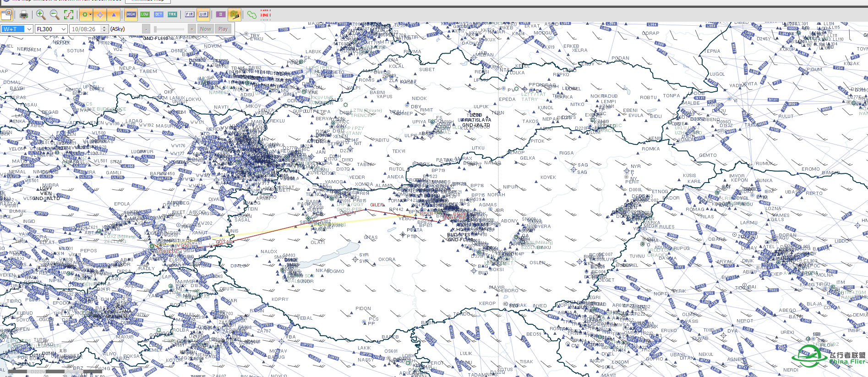Toggle FIR boundaries display
Screen dimensions: 868x377
[x=190, y=15]
